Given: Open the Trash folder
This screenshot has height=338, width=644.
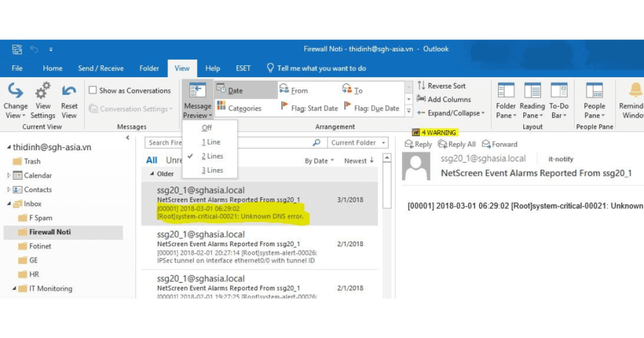Looking at the screenshot, I should 32,161.
